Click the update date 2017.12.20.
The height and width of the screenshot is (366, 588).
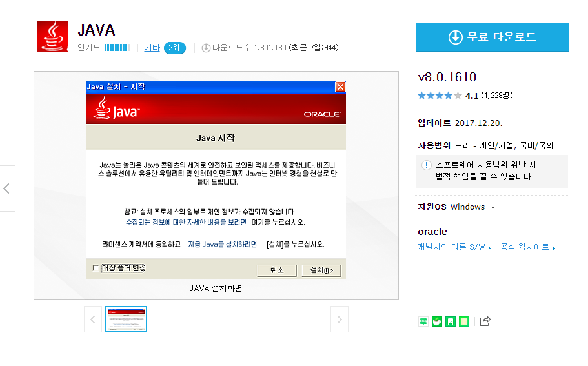[x=478, y=123]
